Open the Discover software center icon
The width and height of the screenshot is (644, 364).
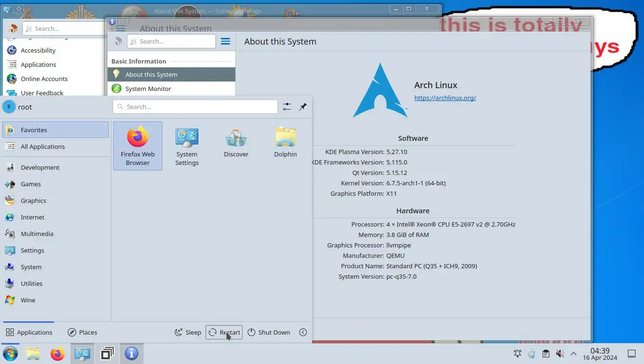(236, 146)
